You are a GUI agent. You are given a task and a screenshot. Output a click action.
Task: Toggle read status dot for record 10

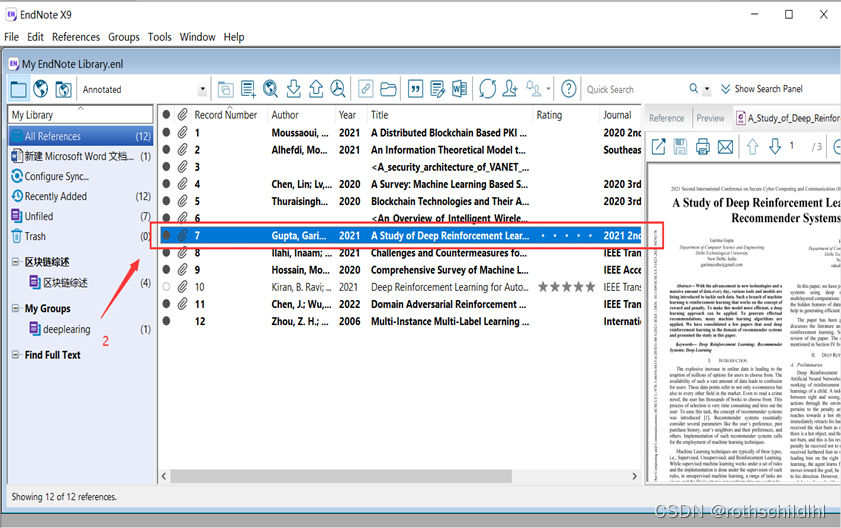click(x=167, y=287)
